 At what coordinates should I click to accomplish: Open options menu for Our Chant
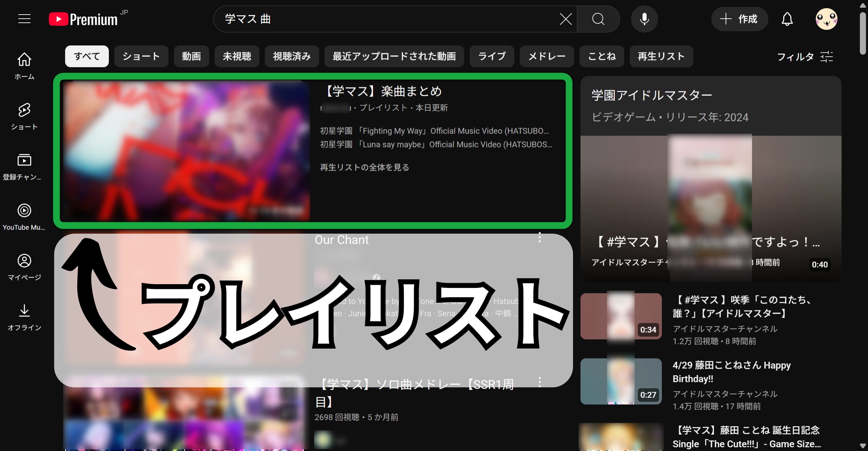coord(539,238)
